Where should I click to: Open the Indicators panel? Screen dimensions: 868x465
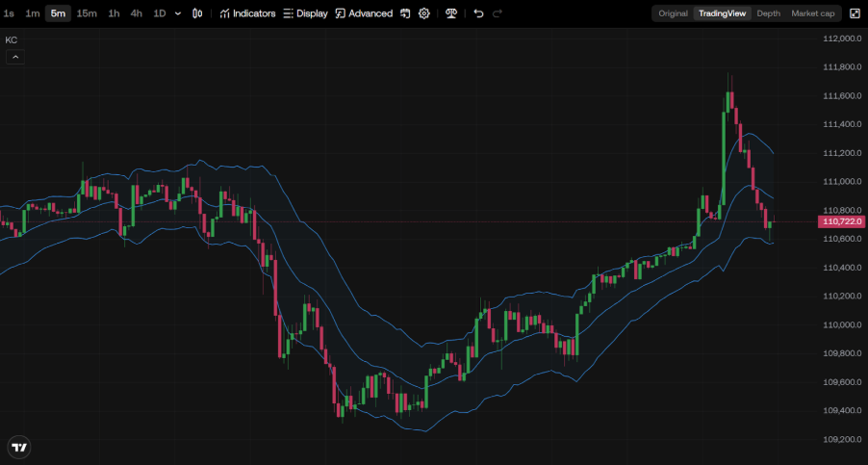pyautogui.click(x=247, y=13)
